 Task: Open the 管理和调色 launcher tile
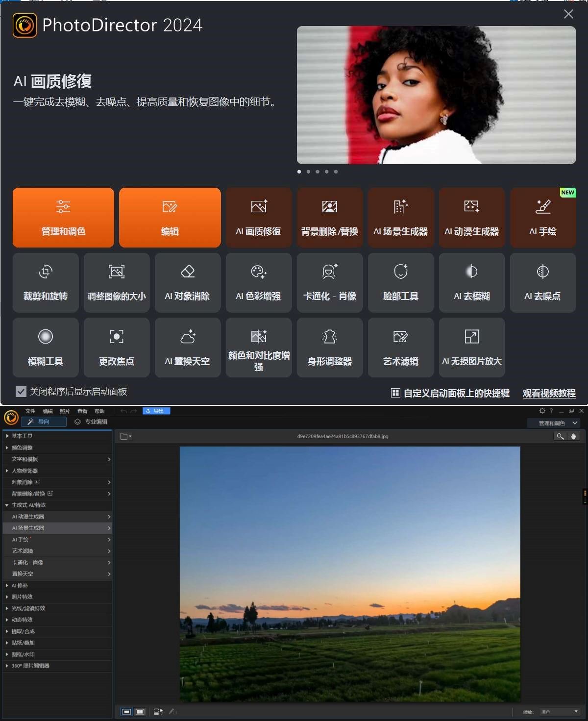63,218
